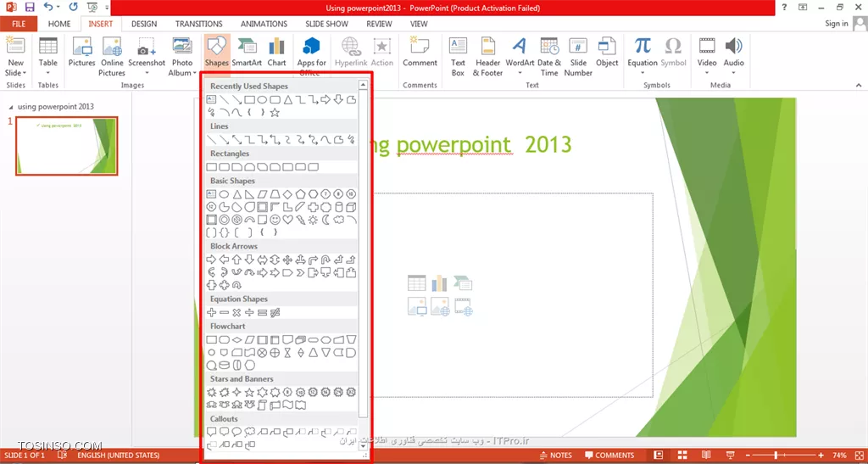Insert a SmartArt graphic
This screenshot has width=868, height=464.
coord(247,52)
